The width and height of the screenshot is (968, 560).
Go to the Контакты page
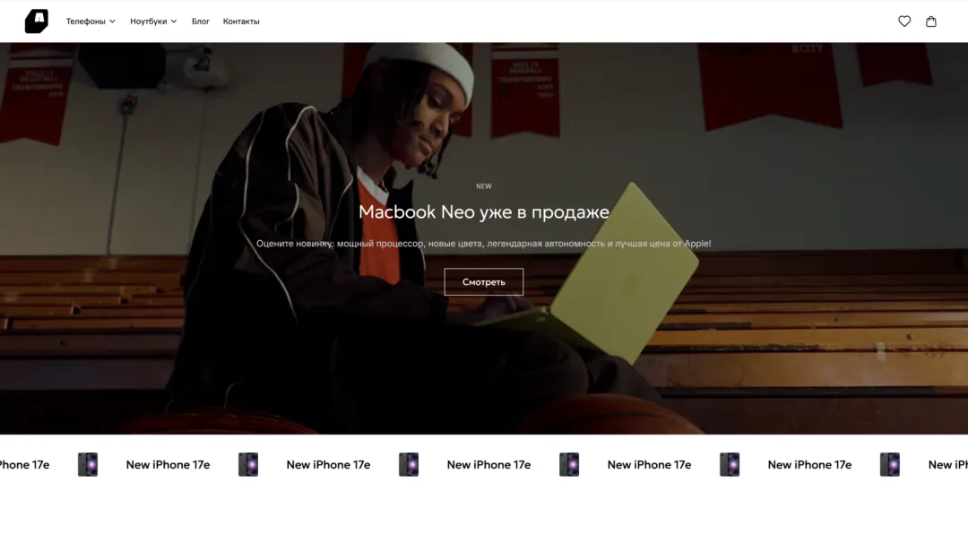click(241, 21)
